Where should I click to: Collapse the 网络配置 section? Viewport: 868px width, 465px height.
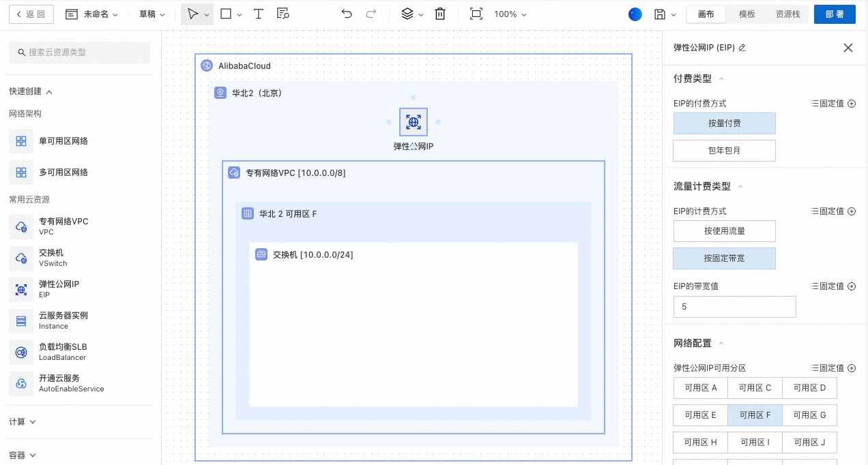coord(721,344)
